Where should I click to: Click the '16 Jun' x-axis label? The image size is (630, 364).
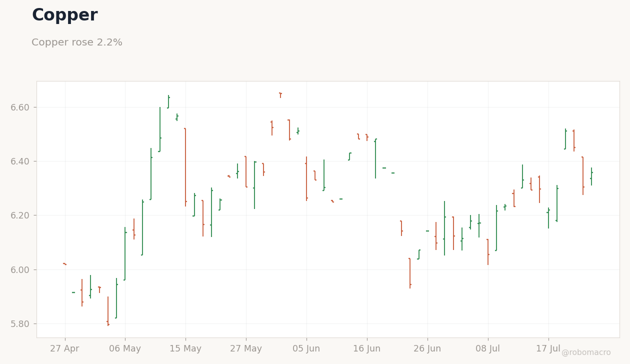(x=367, y=348)
